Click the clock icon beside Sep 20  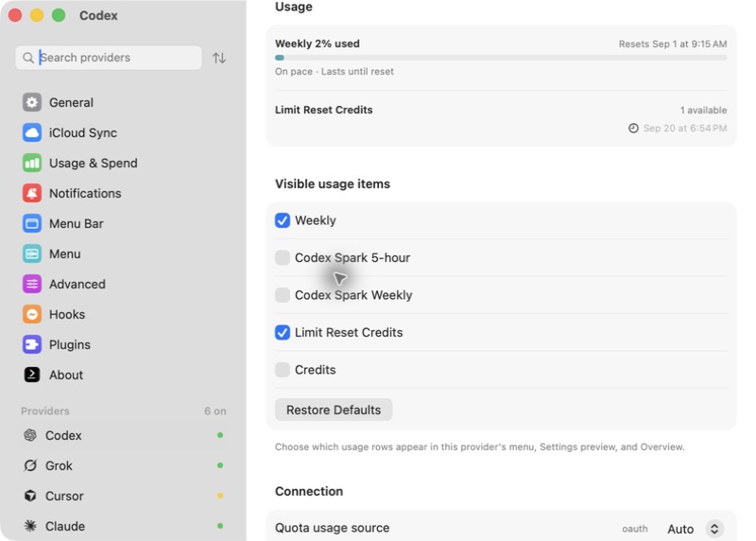coord(633,129)
